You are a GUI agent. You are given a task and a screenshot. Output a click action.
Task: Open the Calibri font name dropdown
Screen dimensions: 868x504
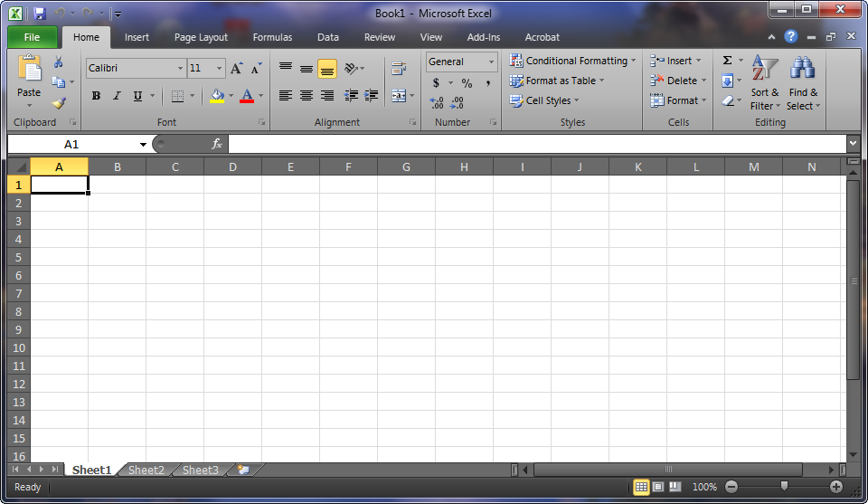180,68
